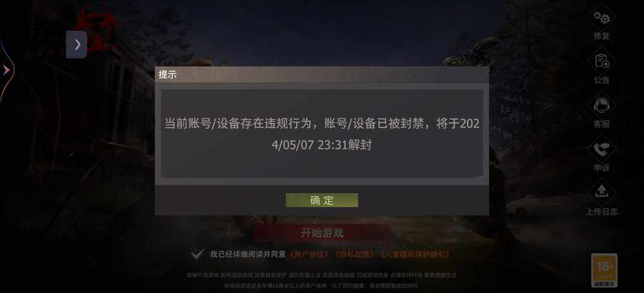
Task: Open the 申诉 appeal phone icon
Action: point(602,150)
